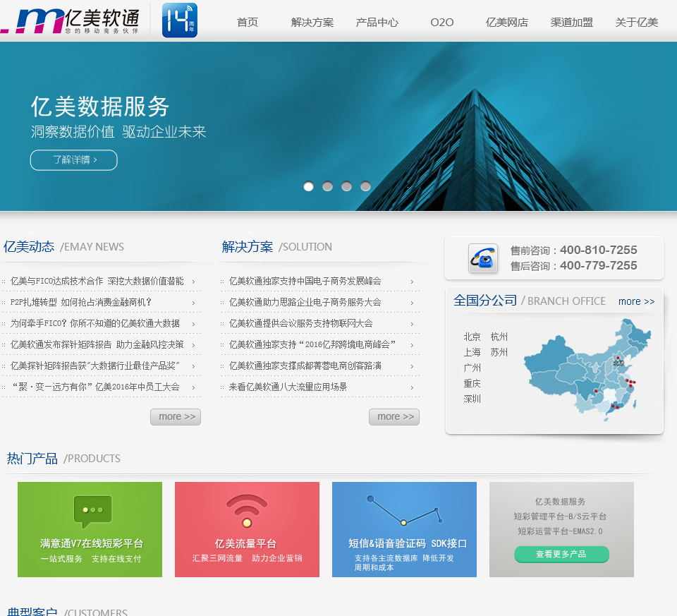This screenshot has height=616, width=677.
Task: Click arrow beside 2016亿邦跨境电商峰会
Action: pos(413,345)
